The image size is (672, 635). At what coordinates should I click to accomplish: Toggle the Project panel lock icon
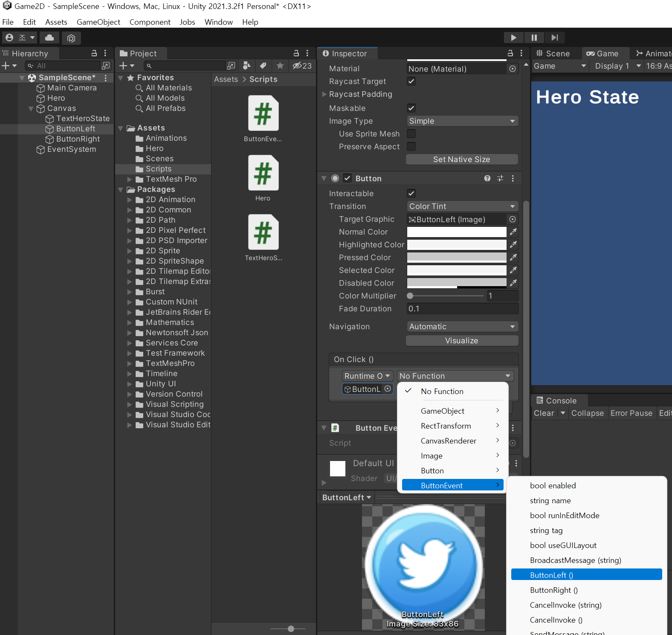tap(296, 53)
